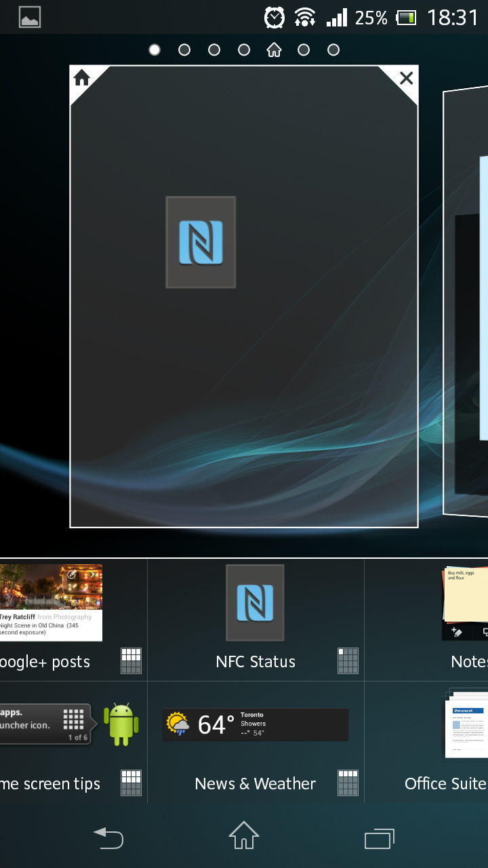488x868 pixels.
Task: Select the News & Weather label
Action: tap(255, 784)
